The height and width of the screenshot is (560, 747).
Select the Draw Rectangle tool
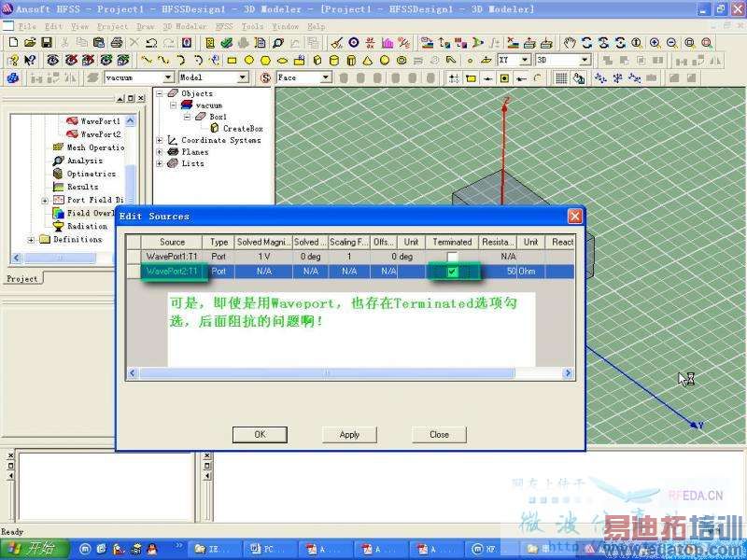coord(232,61)
